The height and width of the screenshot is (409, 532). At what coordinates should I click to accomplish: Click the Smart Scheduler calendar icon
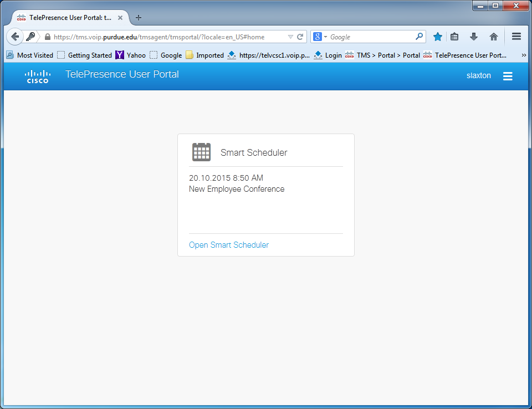tap(201, 152)
